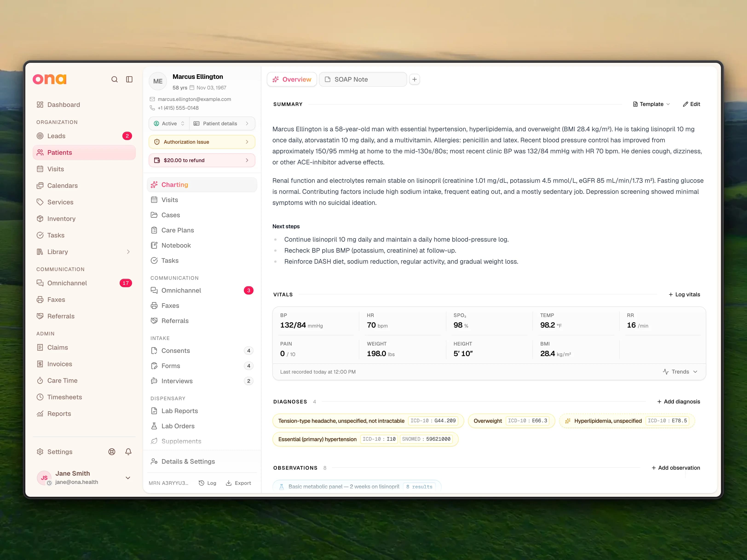747x560 pixels.
Task: Click Add observation
Action: click(x=676, y=468)
